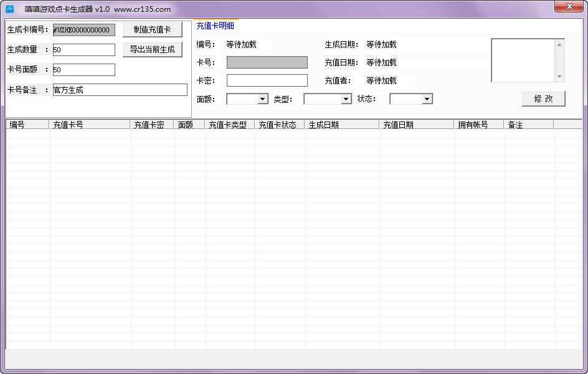This screenshot has height=374, width=588.
Task: Click the 等待加载 value next to 编号
Action: point(242,45)
